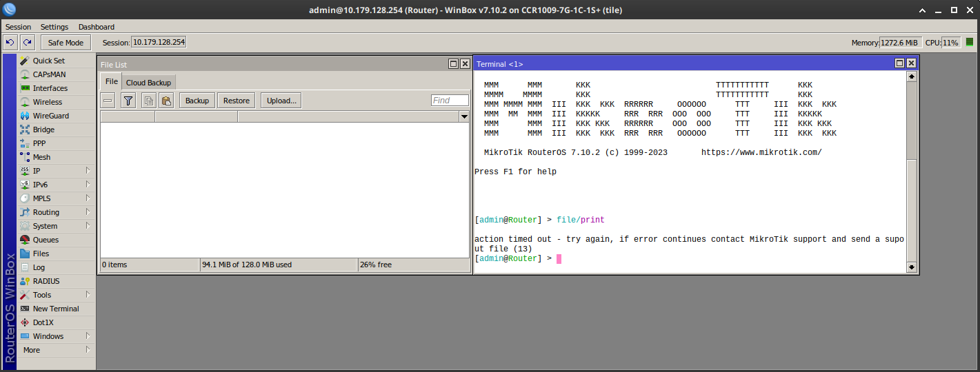Maximize the File List window

pyautogui.click(x=453, y=63)
